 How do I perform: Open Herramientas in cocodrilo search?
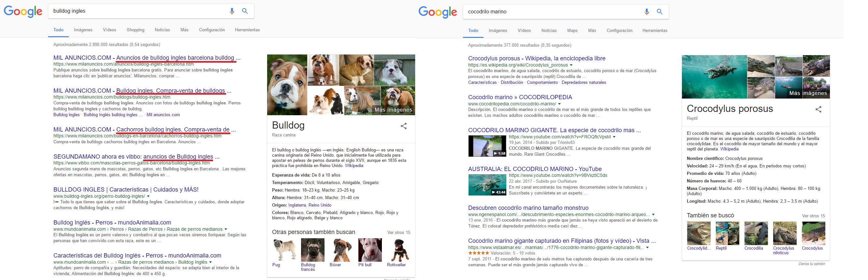pos(655,31)
